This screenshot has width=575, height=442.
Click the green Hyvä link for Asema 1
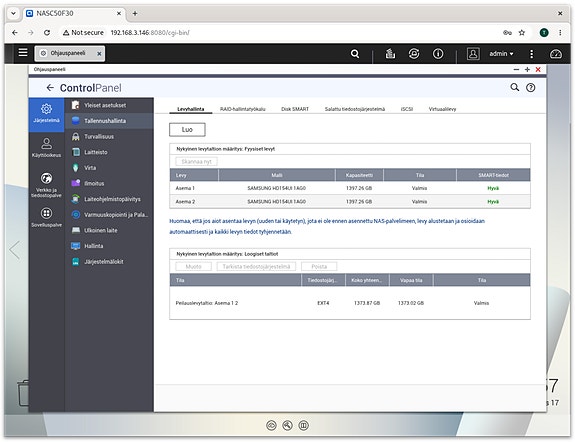[x=493, y=188]
